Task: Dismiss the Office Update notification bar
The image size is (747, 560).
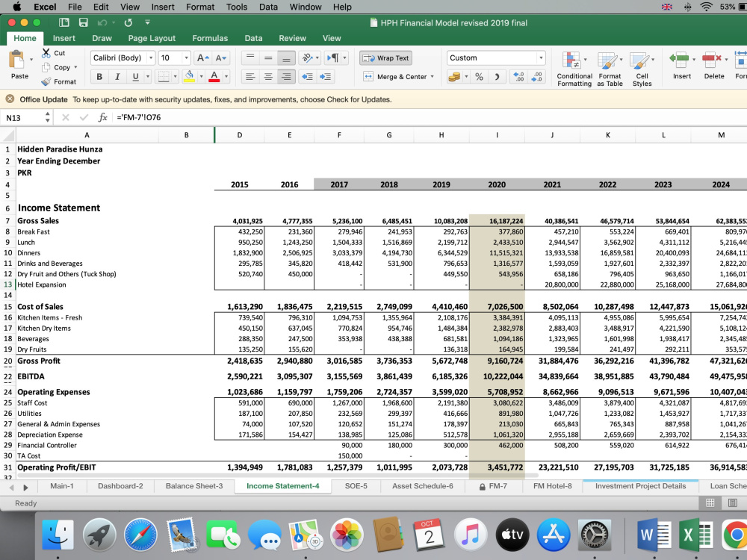Action: click(x=10, y=99)
